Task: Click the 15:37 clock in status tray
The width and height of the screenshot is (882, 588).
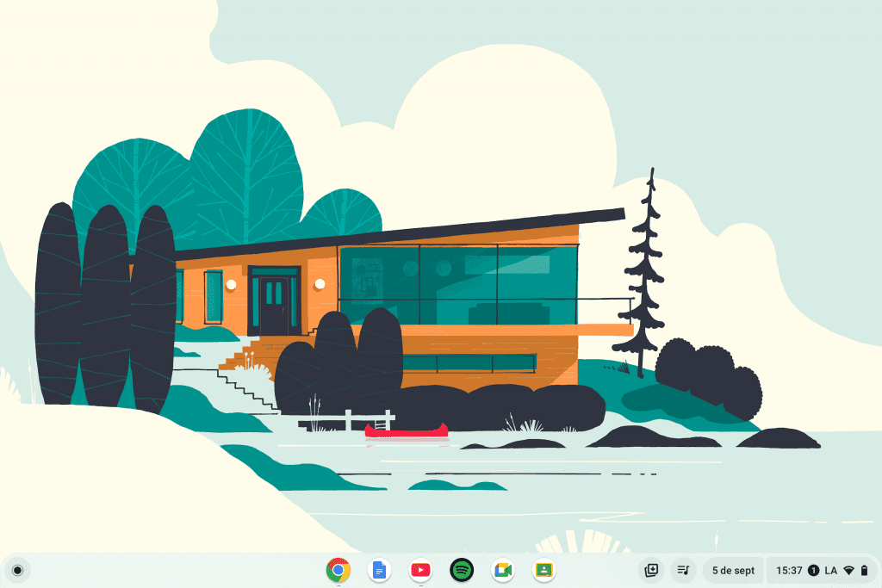Action: [x=789, y=570]
